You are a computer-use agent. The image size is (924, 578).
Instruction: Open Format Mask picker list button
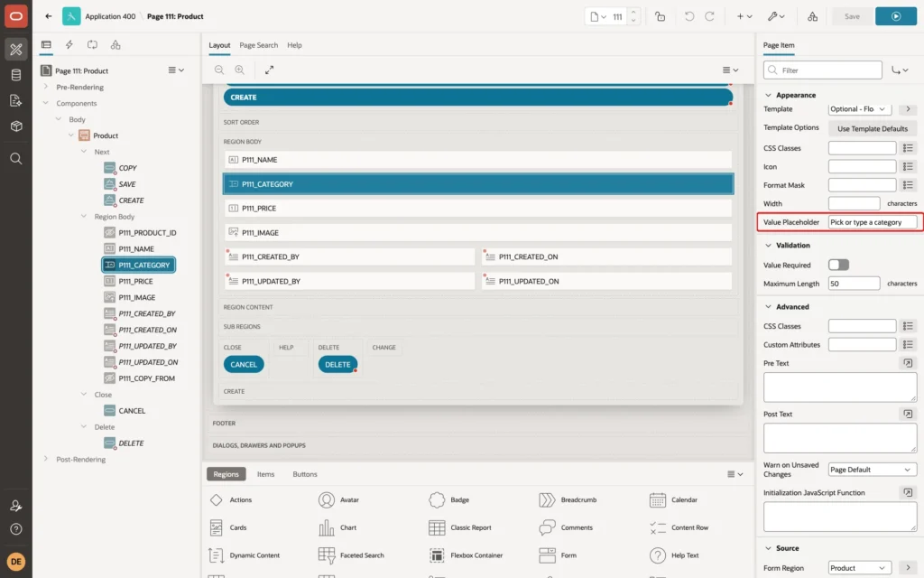[x=908, y=185]
